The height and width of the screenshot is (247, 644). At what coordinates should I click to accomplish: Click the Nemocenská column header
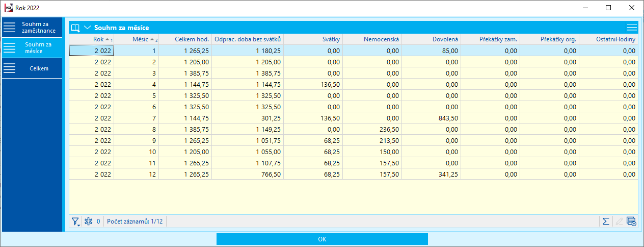[372, 39]
